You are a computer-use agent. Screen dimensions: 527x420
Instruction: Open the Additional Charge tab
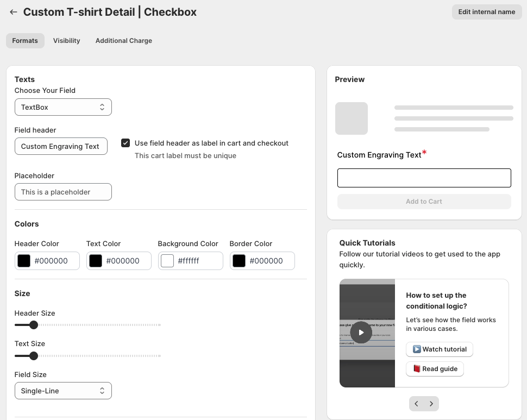click(123, 40)
